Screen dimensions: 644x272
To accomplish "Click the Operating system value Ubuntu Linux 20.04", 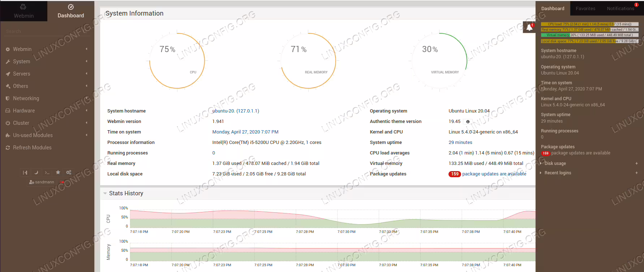I will click(x=469, y=111).
